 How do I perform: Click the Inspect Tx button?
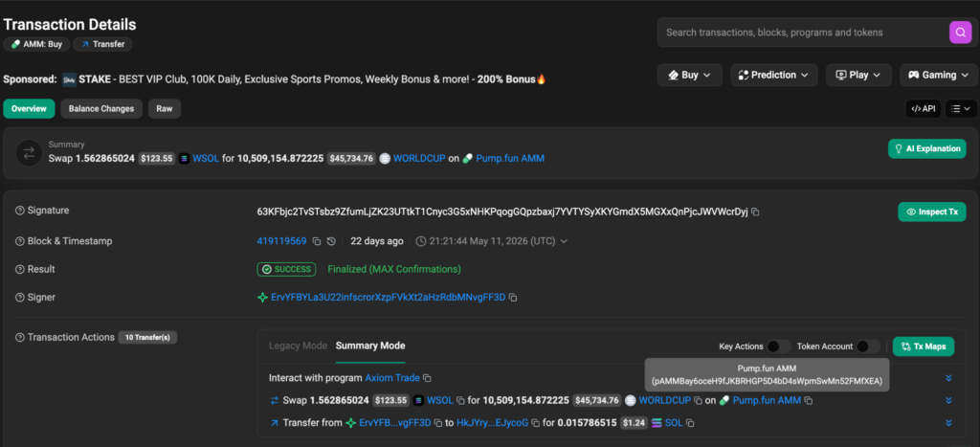pyautogui.click(x=932, y=212)
